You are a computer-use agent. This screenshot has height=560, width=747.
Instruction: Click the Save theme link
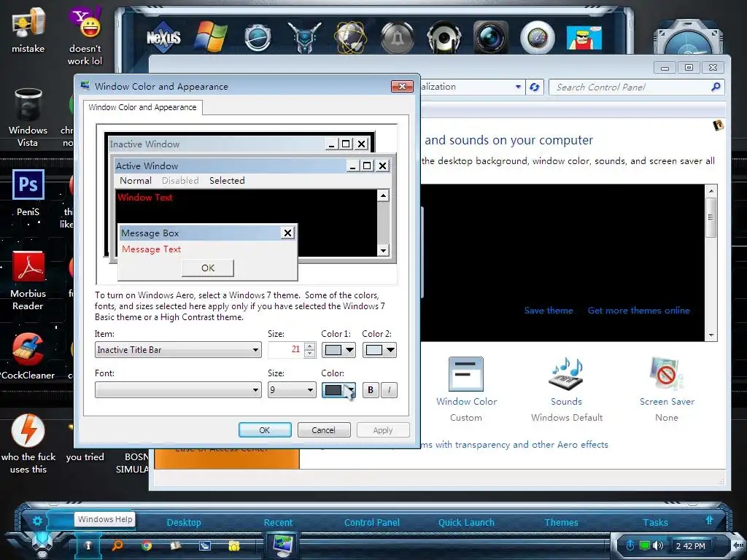[549, 311]
